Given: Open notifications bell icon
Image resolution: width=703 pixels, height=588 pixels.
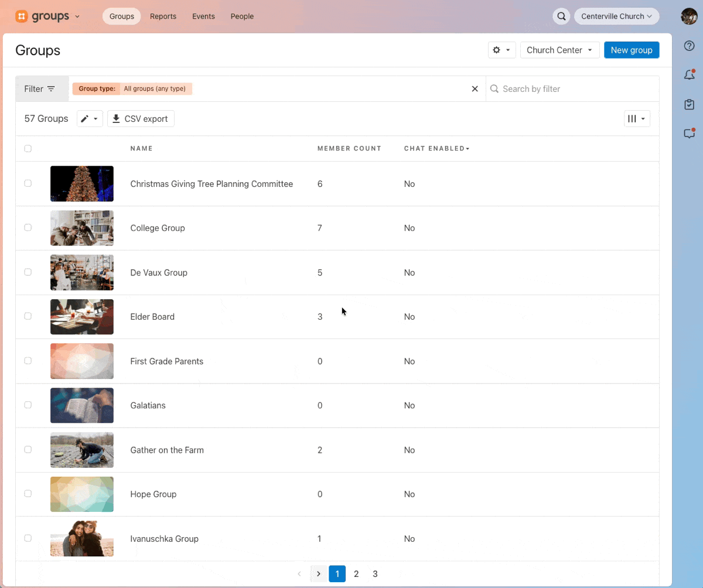Looking at the screenshot, I should 690,75.
